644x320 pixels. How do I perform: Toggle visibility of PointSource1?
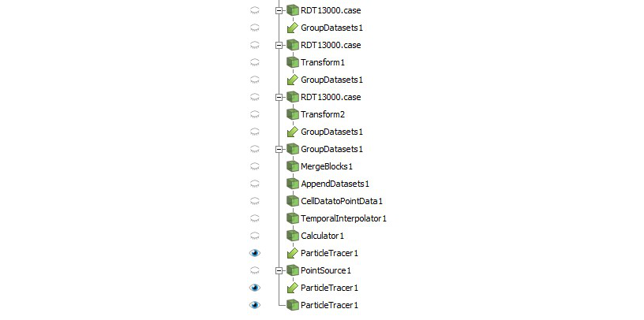click(x=255, y=270)
